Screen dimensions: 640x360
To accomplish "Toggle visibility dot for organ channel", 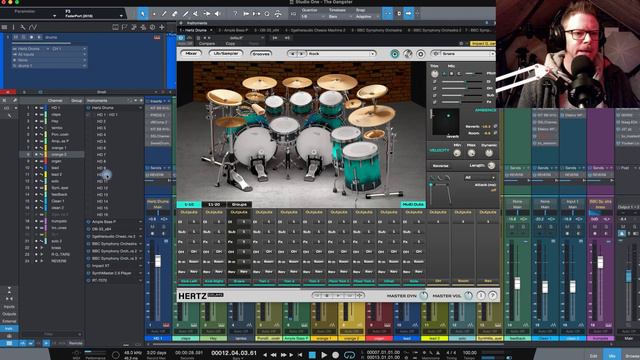I will point(36,161).
